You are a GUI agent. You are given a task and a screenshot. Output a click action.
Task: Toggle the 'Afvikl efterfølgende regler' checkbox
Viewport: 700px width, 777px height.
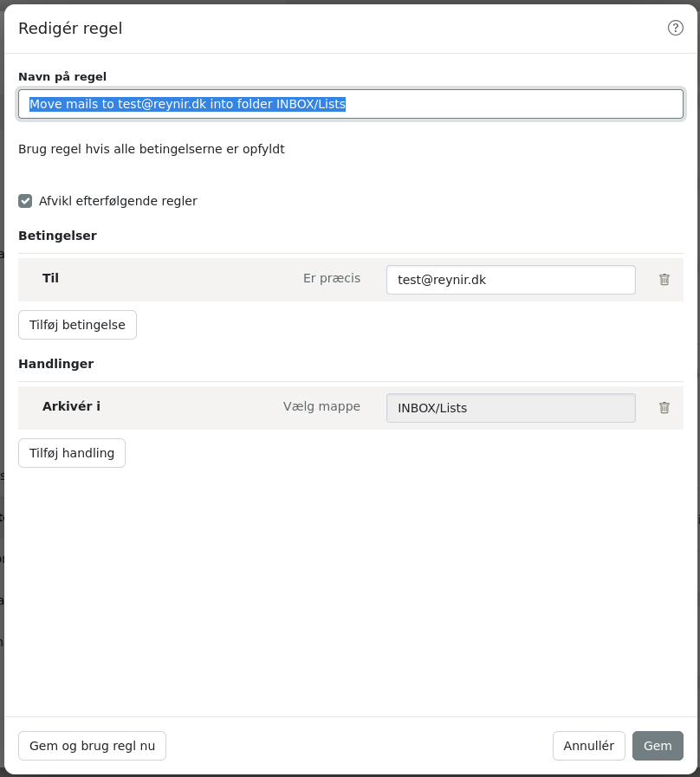click(25, 201)
